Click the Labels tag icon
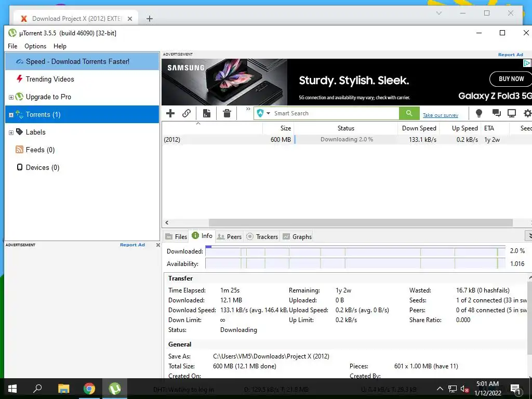Viewport: 532px width, 399px height. pos(19,131)
